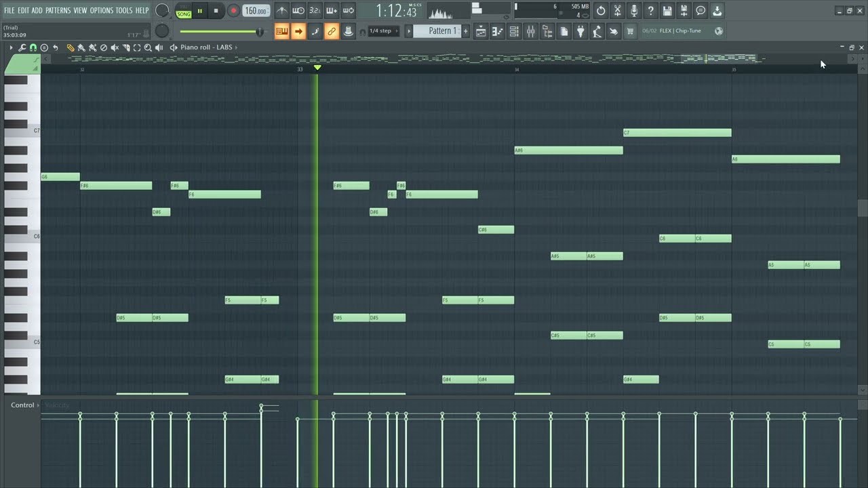Open the content shop cart icon
Viewport: 868px width, 488px height.
[630, 31]
